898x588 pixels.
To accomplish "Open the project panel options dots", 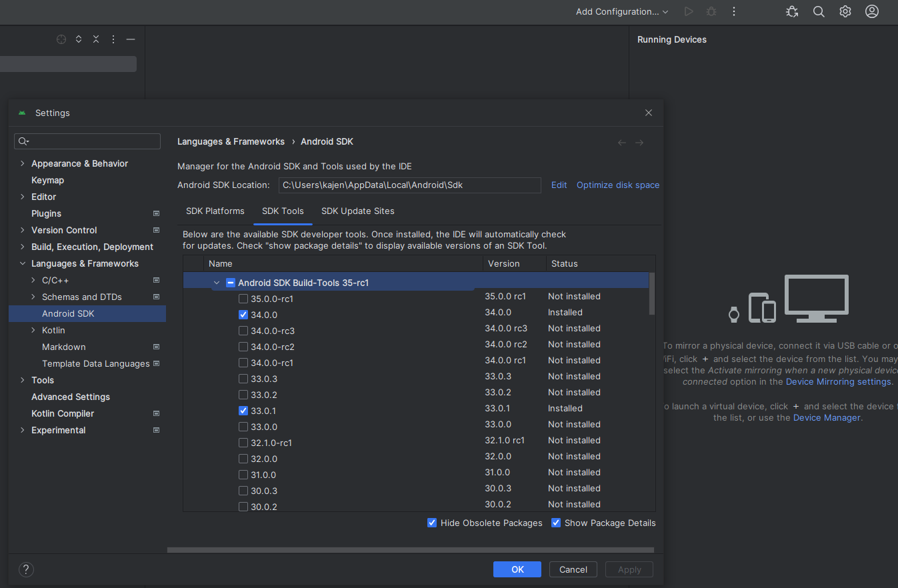I will 113,39.
